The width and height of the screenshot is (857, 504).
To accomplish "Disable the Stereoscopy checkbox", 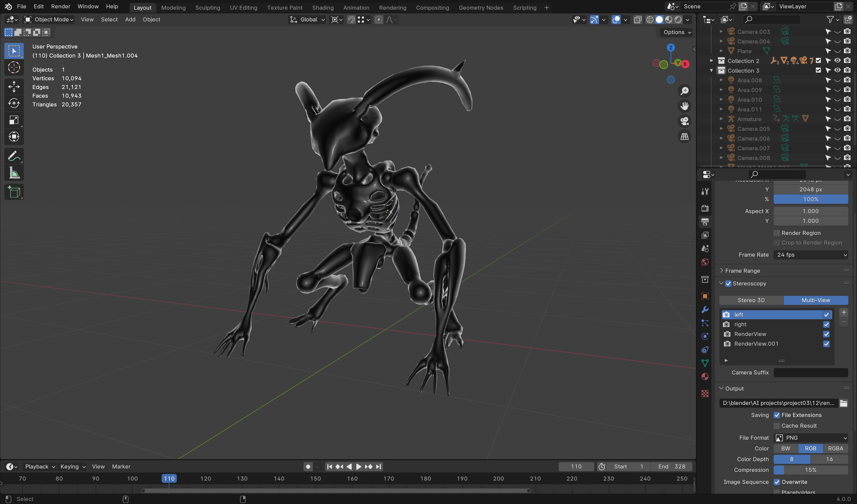I will [728, 284].
